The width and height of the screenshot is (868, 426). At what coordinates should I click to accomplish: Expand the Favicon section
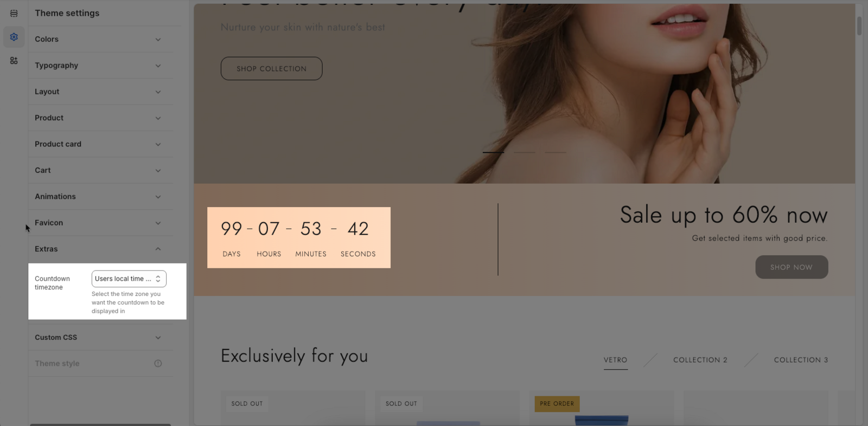point(101,223)
